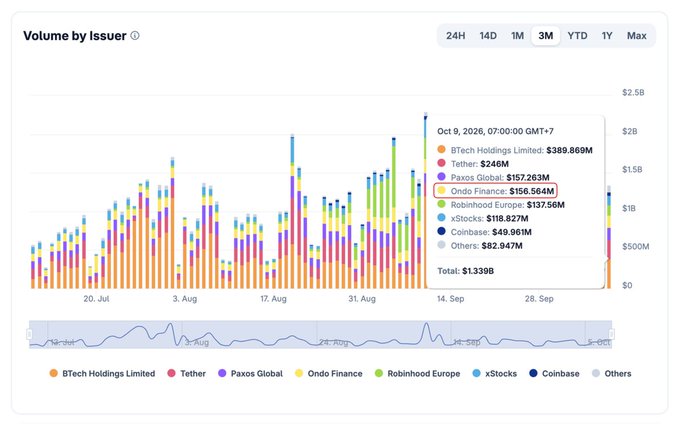680x428 pixels.
Task: Select the 24H time range
Action: click(455, 36)
